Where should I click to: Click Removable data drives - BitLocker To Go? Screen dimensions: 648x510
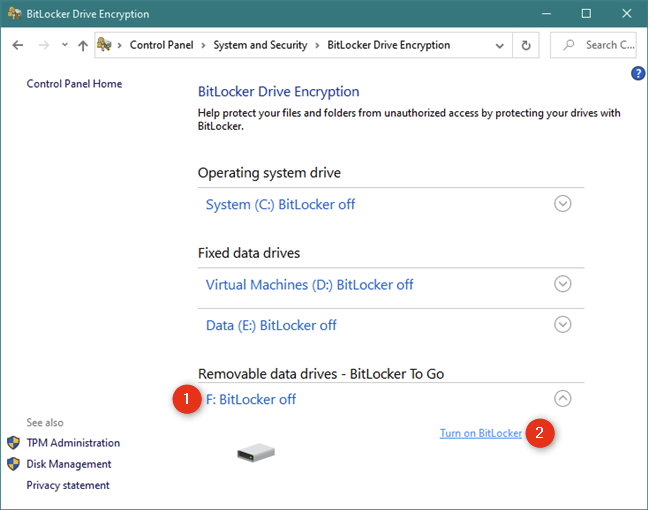tap(321, 374)
